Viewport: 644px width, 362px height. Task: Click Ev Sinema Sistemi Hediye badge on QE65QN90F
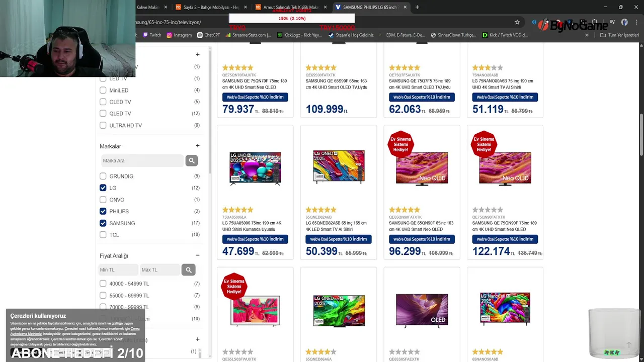(x=400, y=144)
